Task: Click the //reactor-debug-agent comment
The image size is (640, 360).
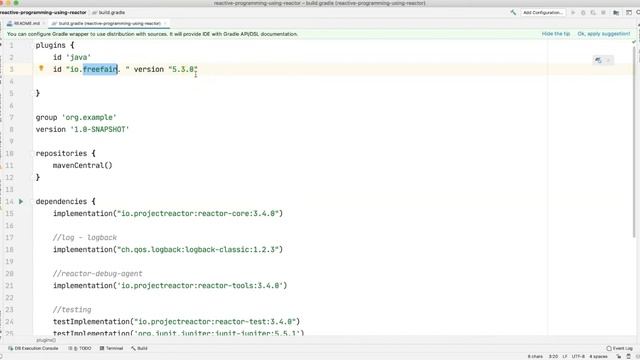Action: (98, 273)
